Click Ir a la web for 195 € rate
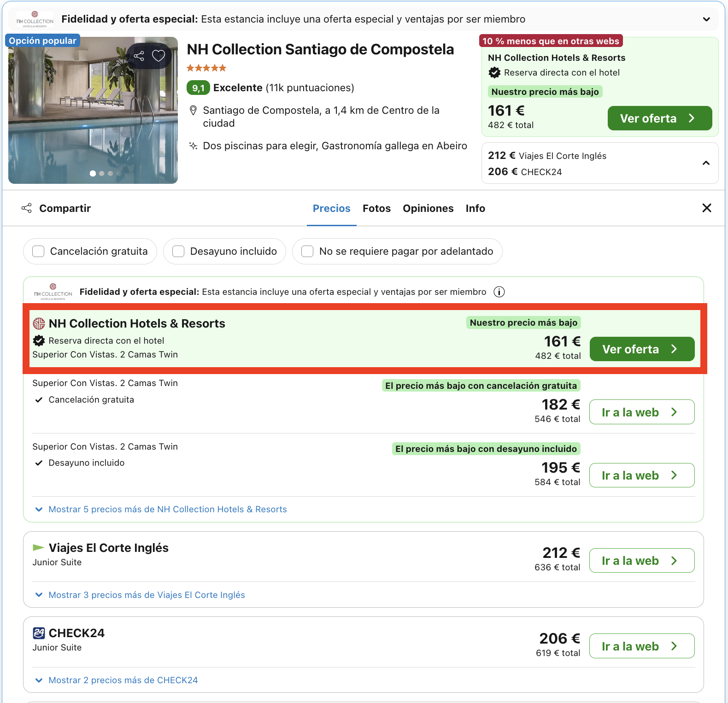728x703 pixels. [x=642, y=475]
